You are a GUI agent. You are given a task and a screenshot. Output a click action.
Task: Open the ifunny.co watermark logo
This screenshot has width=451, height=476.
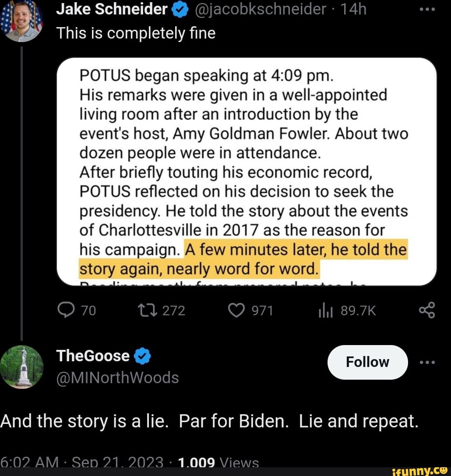coord(419,471)
